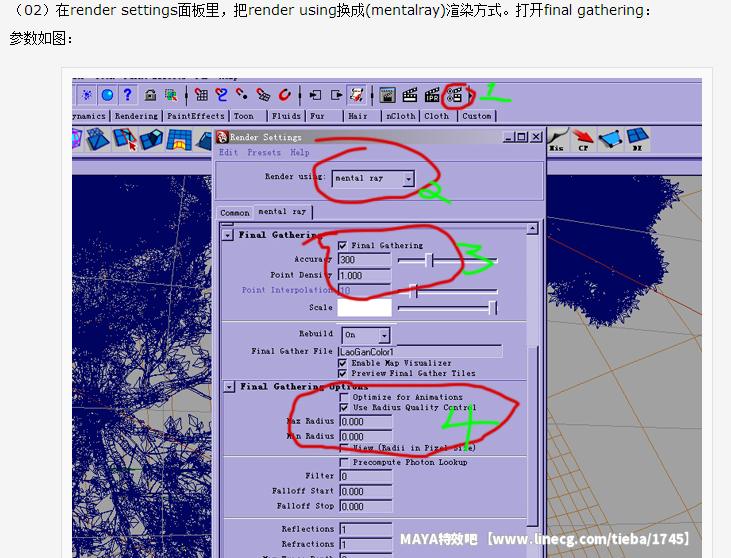This screenshot has width=731, height=558.
Task: Click the IPR render clapboard icon
Action: pyautogui.click(x=432, y=95)
